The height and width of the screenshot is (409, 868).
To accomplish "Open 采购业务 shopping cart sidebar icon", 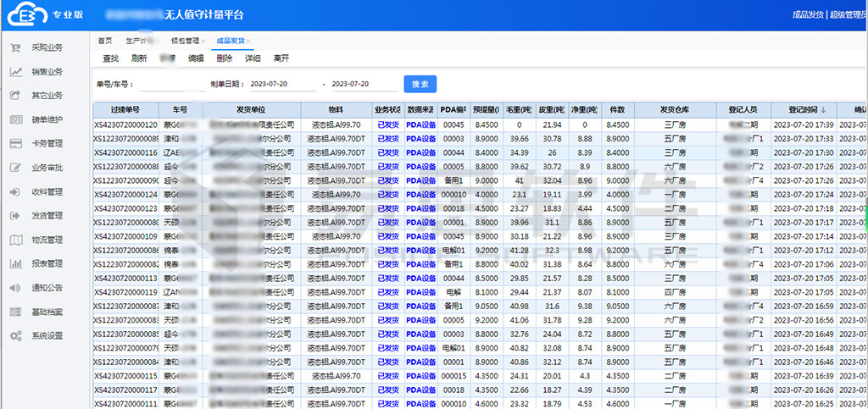I will point(15,48).
